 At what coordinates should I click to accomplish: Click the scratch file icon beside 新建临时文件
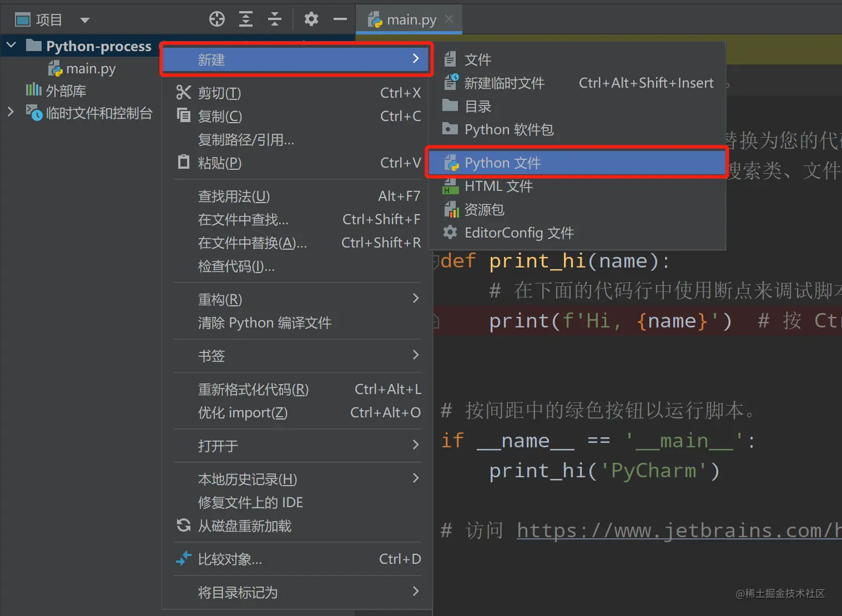451,82
